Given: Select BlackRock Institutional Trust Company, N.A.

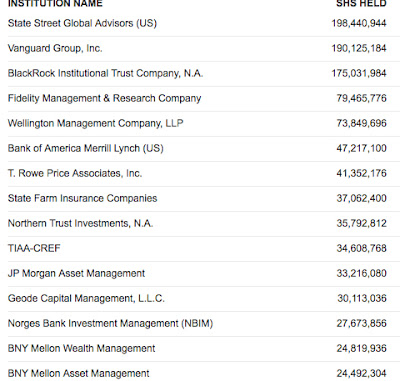Looking at the screenshot, I should 105,73.
